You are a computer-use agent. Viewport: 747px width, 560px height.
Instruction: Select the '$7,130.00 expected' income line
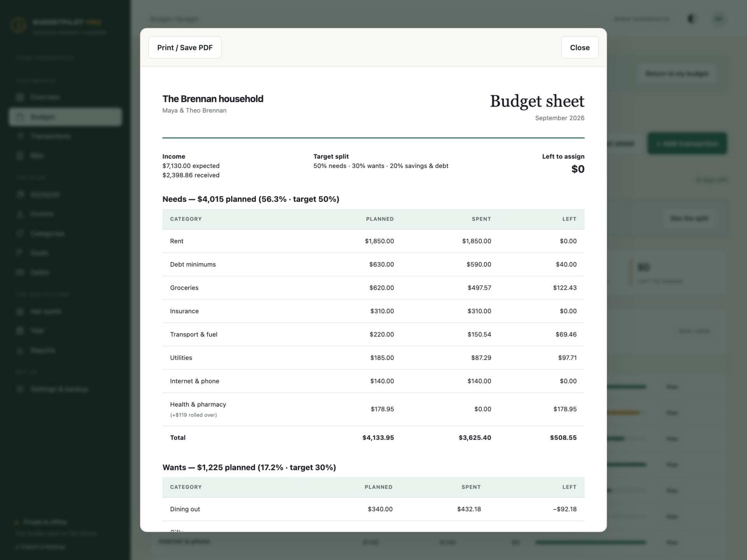191,166
